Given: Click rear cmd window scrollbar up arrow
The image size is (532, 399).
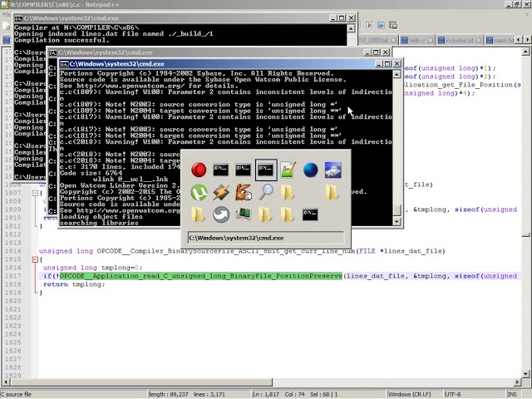Looking at the screenshot, I should [x=352, y=28].
